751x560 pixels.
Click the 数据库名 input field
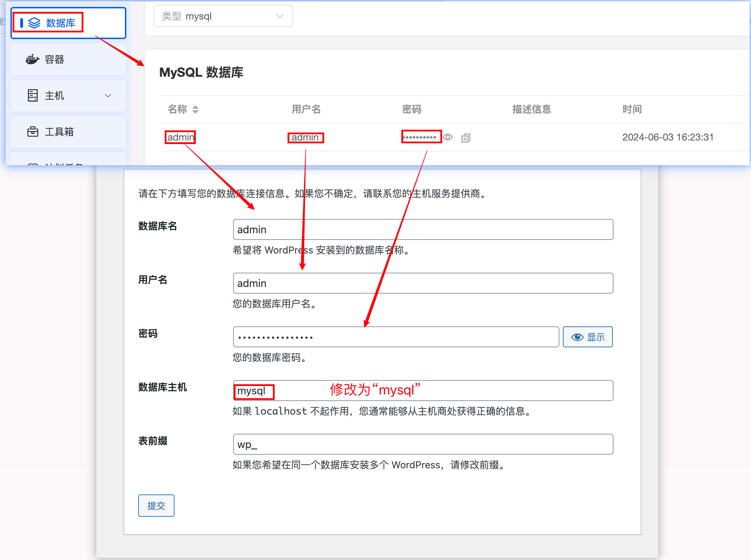pyautogui.click(x=423, y=229)
